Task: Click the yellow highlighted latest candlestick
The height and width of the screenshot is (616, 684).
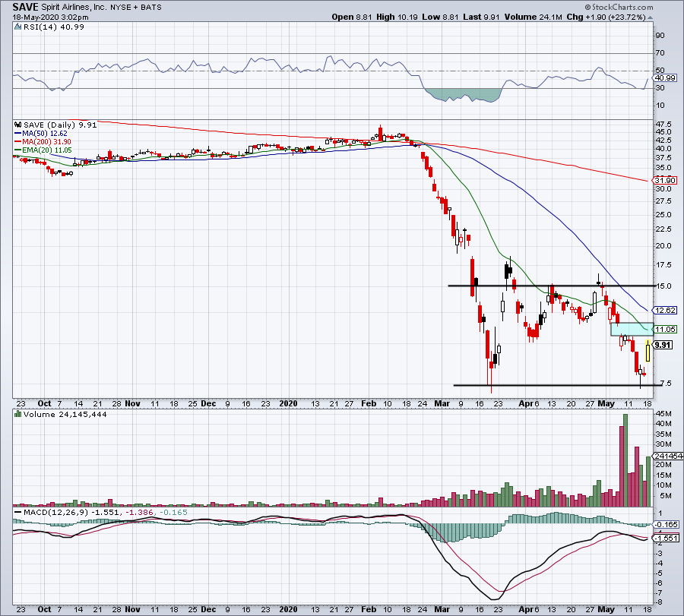Action: pos(648,351)
